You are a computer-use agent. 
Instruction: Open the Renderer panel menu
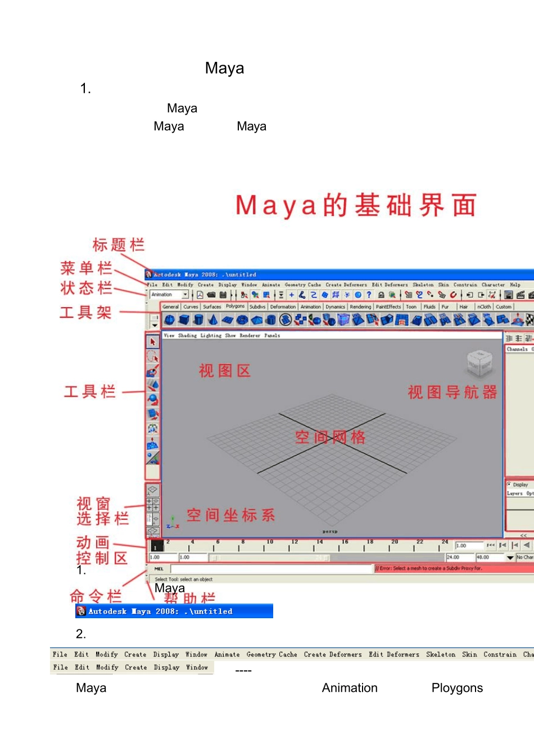coord(250,335)
